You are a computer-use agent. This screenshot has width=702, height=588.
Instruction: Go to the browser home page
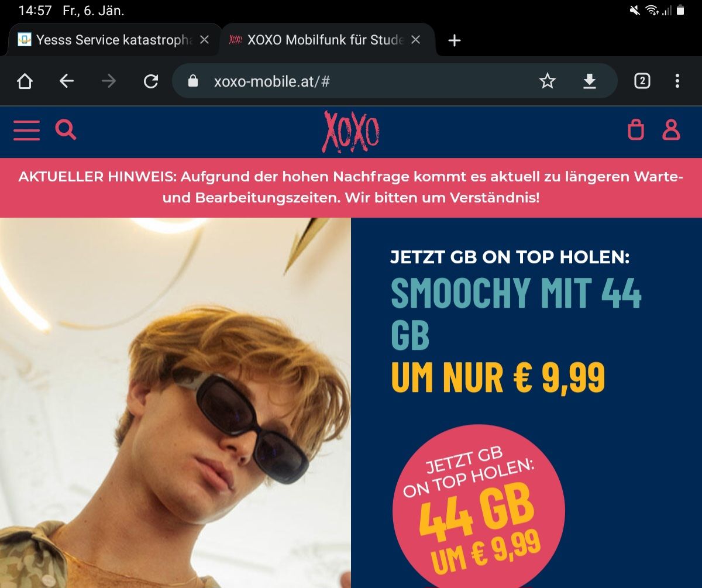tap(25, 81)
